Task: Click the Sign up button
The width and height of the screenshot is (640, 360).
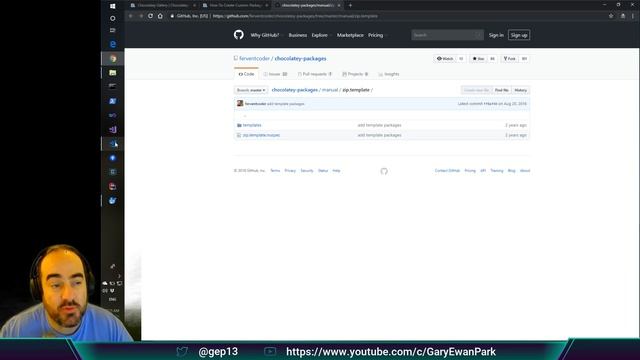Action: pos(519,35)
